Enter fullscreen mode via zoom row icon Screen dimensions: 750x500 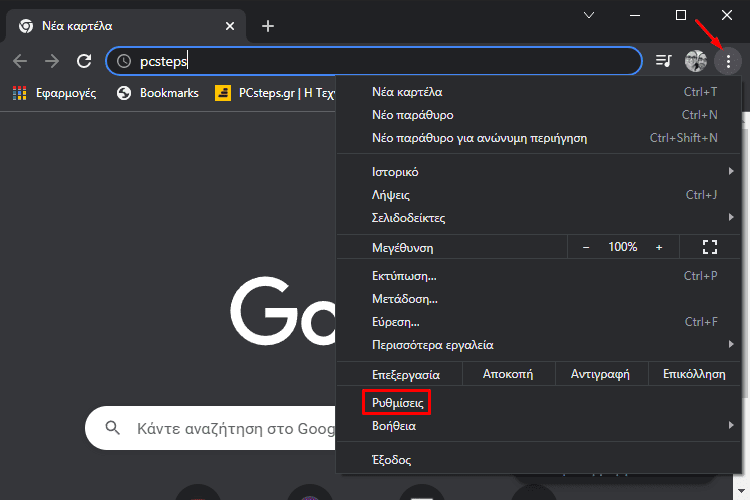[x=710, y=247]
